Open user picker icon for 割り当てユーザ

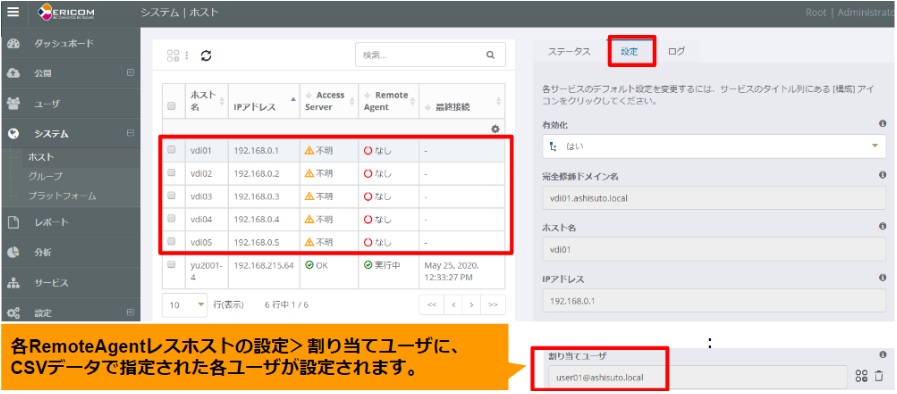(861, 376)
